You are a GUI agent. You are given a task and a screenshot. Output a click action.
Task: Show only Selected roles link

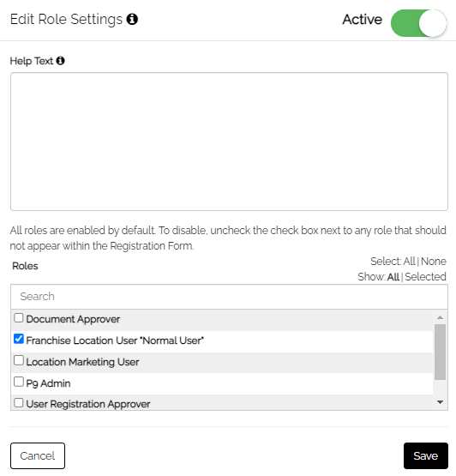coord(425,277)
